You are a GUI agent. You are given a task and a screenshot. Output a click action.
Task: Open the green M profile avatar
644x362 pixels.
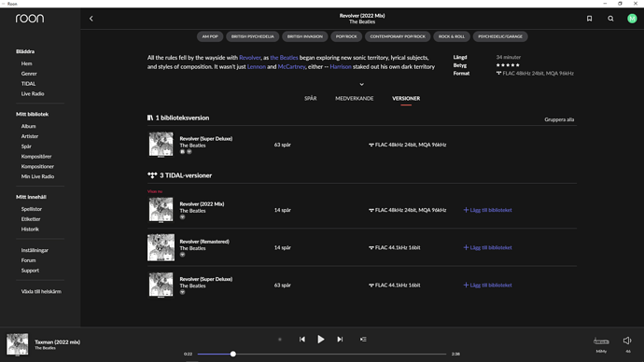(x=632, y=19)
